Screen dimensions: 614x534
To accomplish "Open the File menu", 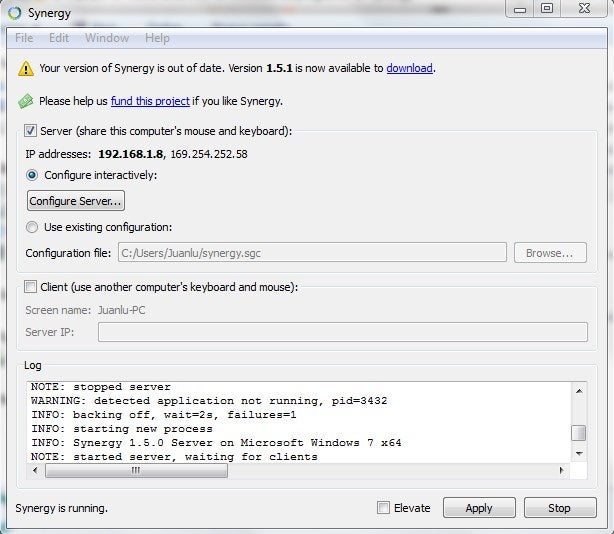I will coord(24,38).
